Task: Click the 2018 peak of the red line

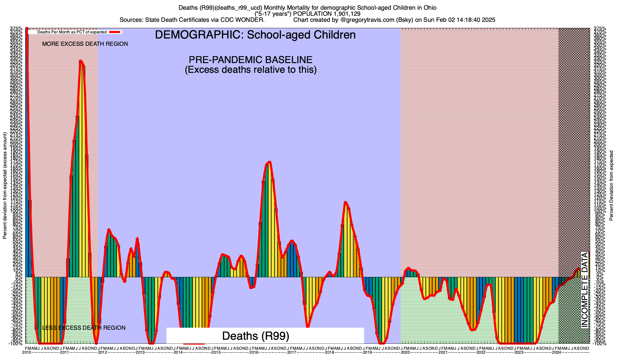Action: pos(345,202)
